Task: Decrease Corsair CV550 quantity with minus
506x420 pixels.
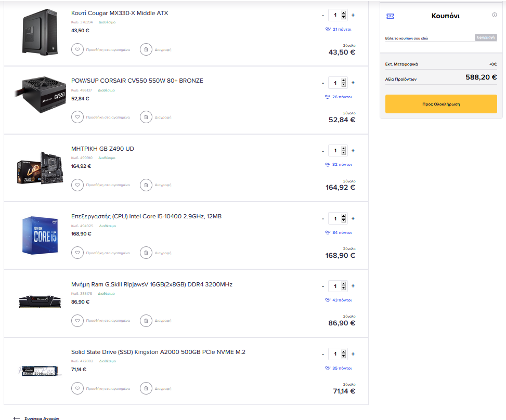Action: (323, 83)
